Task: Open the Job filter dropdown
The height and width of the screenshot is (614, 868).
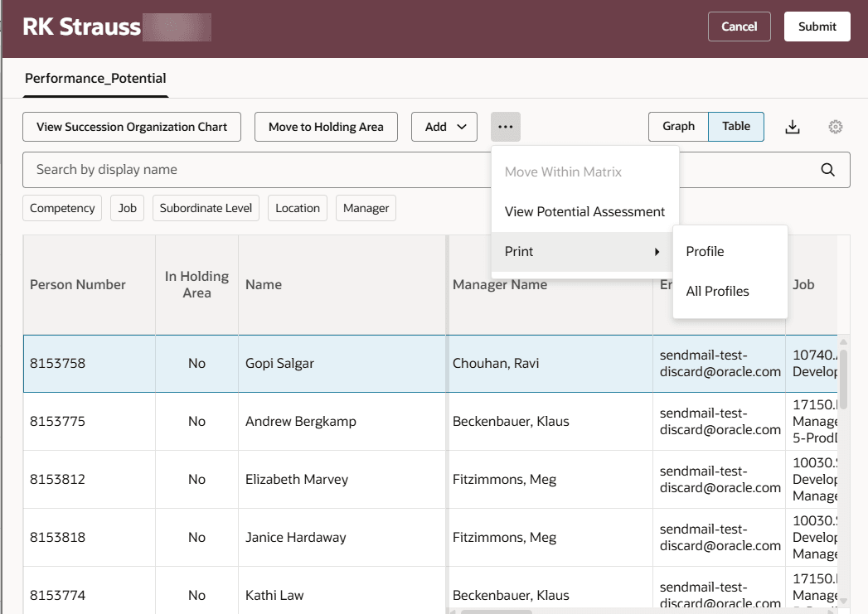Action: [x=127, y=208]
